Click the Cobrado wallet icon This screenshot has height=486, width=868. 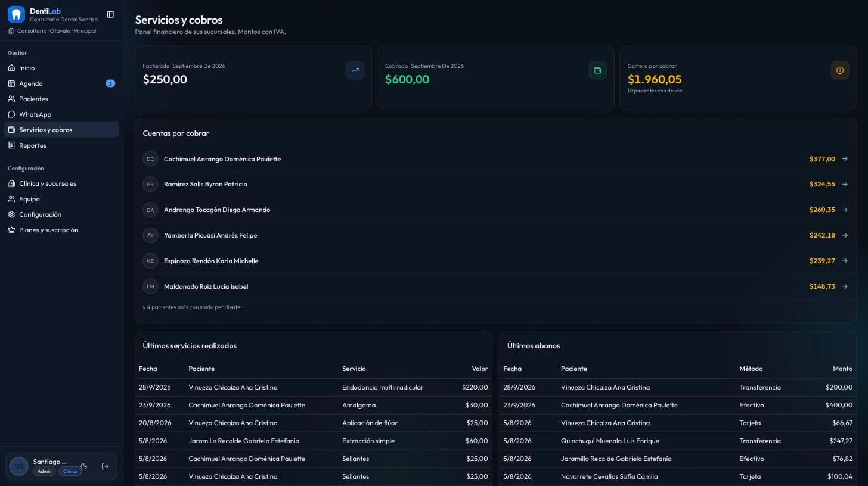point(597,70)
